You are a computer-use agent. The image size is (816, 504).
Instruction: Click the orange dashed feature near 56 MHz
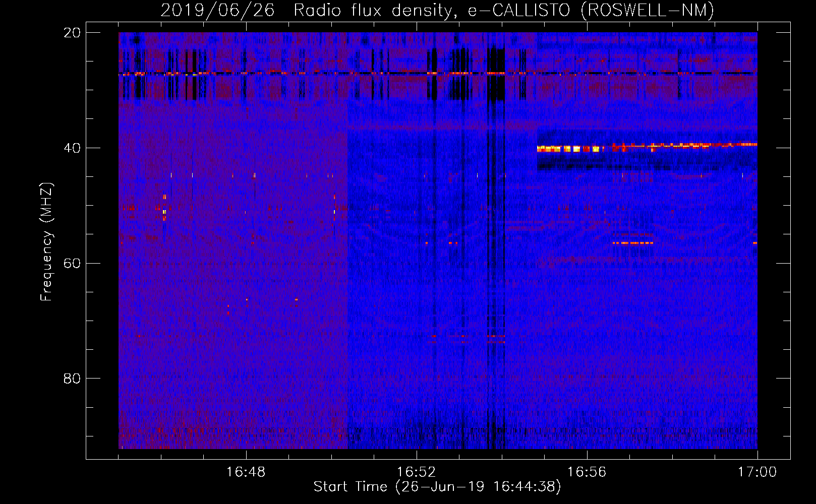point(633,243)
